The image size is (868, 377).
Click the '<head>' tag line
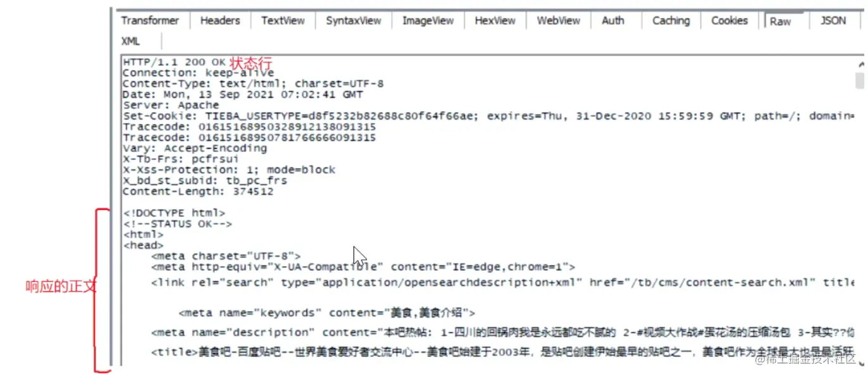point(143,245)
